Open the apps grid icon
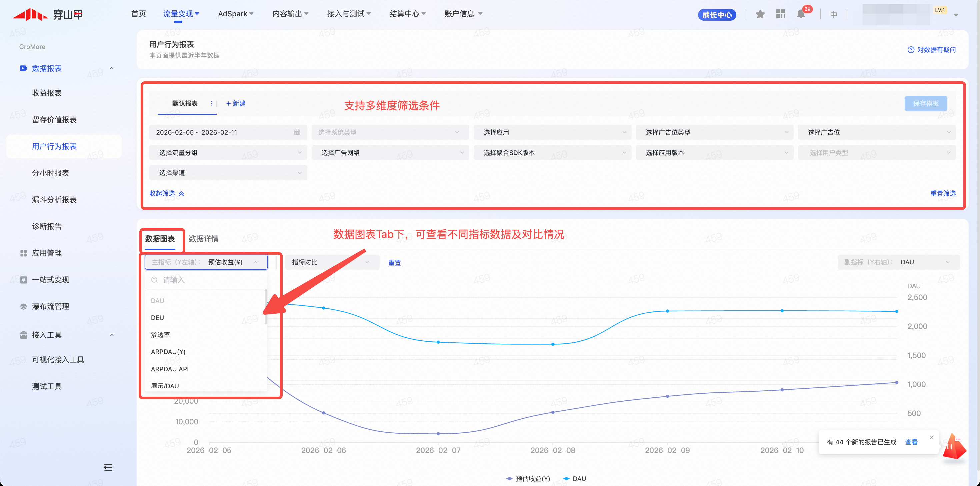 (x=781, y=14)
